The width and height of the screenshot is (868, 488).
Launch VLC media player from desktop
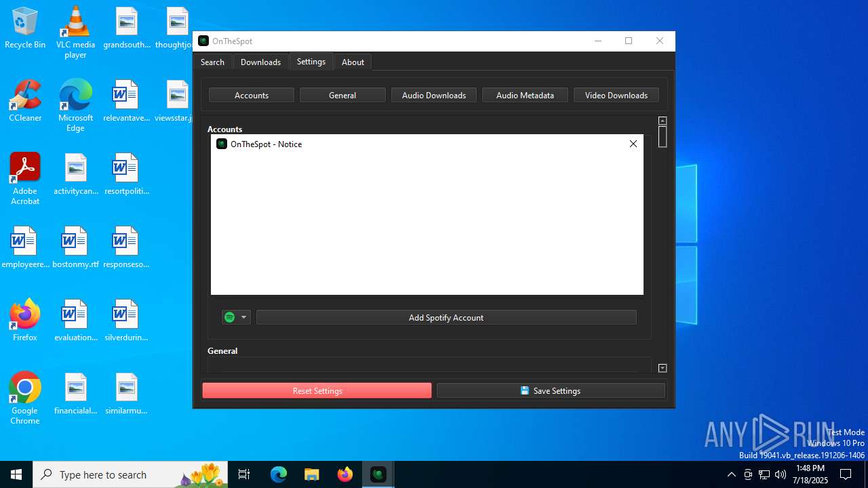tap(75, 32)
